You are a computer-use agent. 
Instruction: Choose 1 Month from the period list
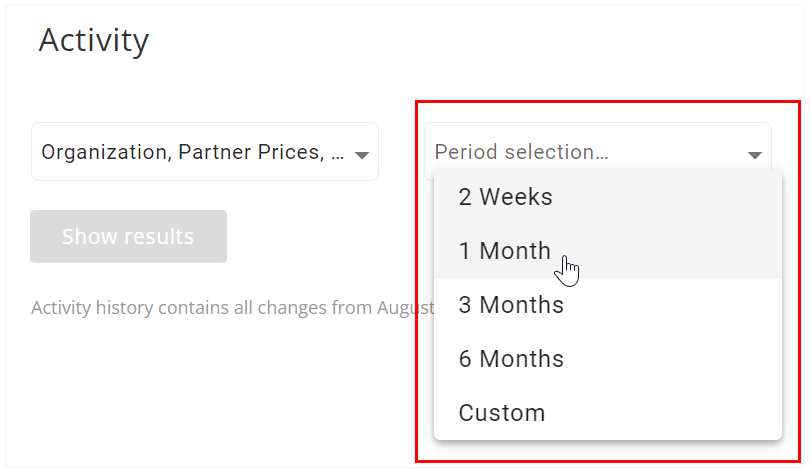608,251
